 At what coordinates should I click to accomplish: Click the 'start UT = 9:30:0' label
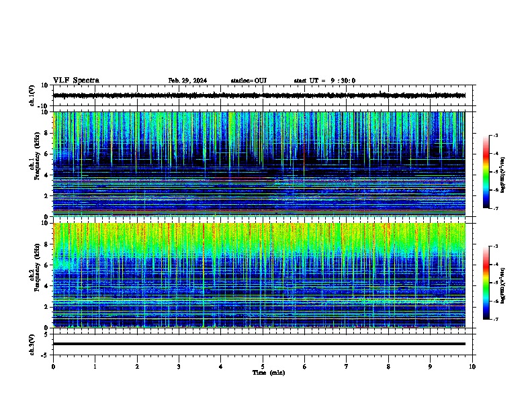click(324, 81)
